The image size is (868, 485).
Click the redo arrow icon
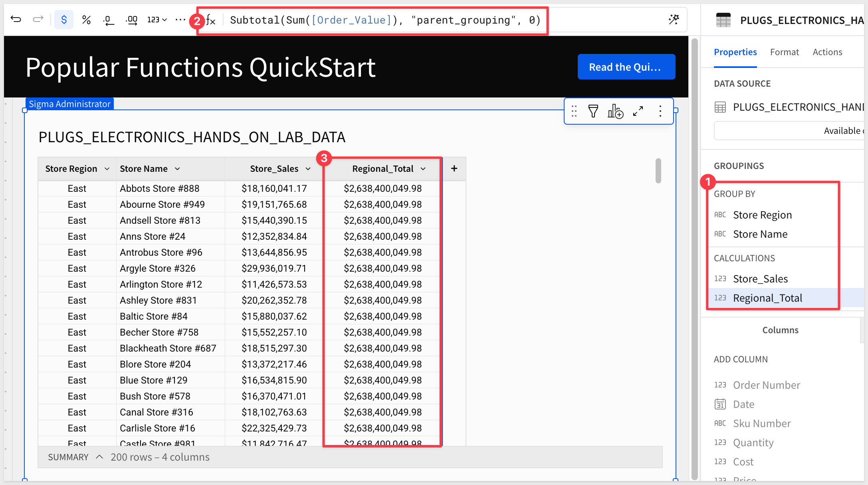(38, 19)
